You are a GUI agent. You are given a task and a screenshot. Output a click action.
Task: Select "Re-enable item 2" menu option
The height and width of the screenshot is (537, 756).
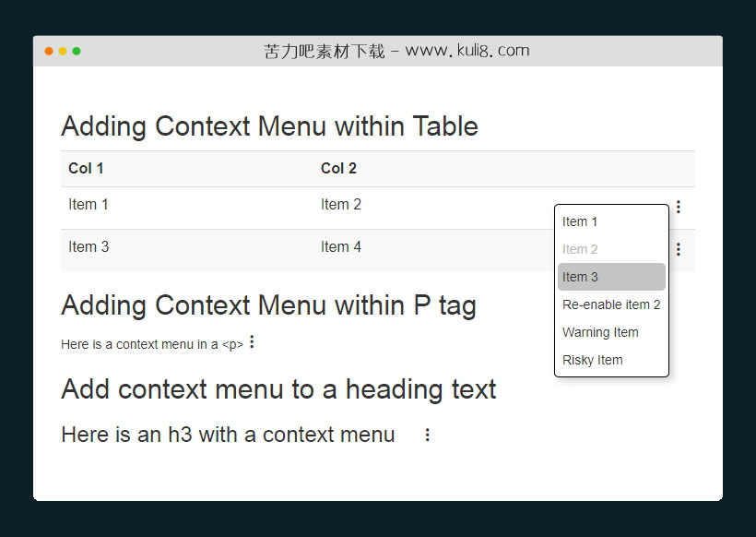[x=610, y=304]
